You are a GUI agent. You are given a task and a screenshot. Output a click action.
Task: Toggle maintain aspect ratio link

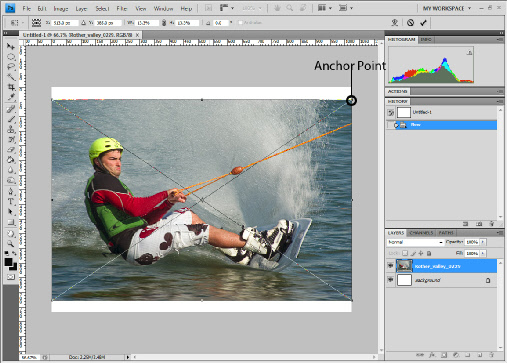click(x=164, y=23)
